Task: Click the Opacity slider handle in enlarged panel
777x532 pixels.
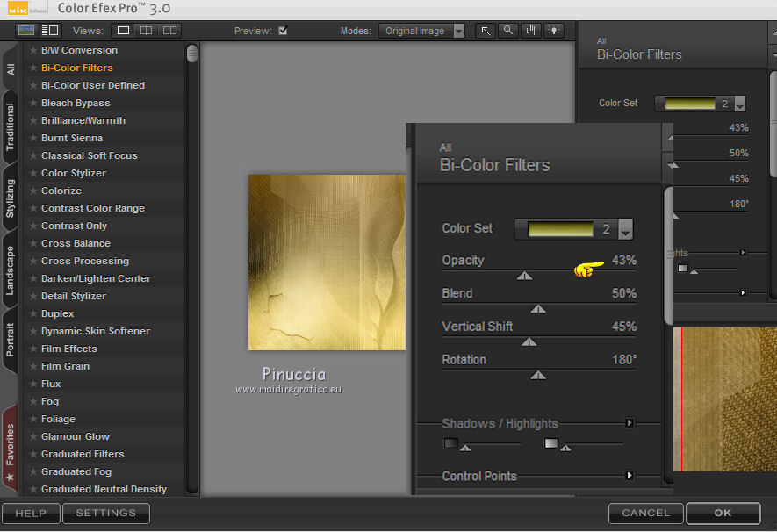Action: (525, 276)
